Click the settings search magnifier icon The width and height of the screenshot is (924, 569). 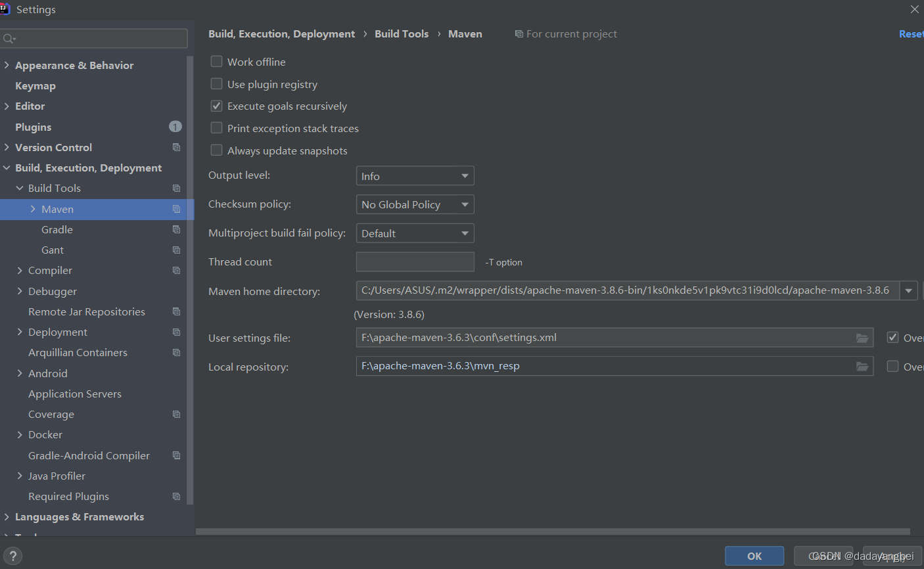point(9,39)
